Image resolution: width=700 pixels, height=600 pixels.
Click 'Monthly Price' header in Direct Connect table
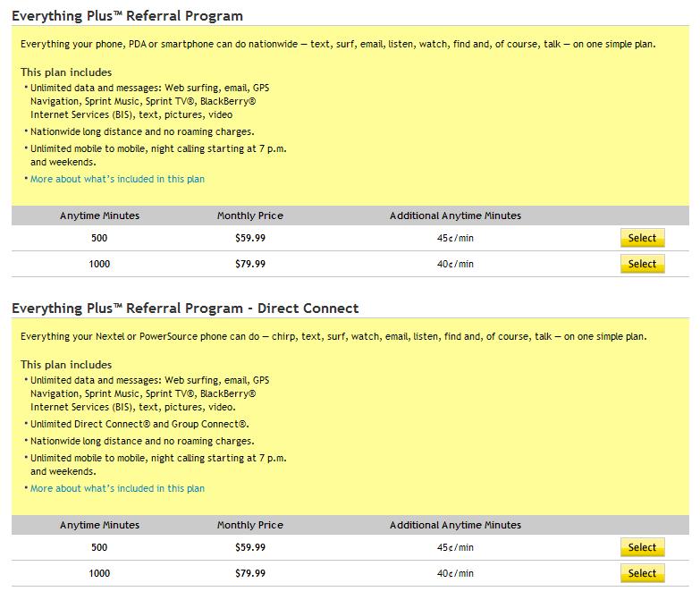(250, 525)
